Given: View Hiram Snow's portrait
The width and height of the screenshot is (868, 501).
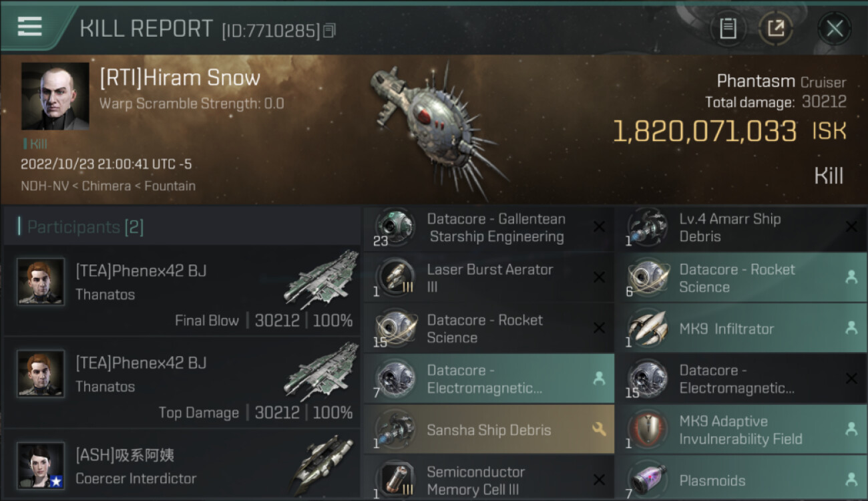Looking at the screenshot, I should coord(55,96).
